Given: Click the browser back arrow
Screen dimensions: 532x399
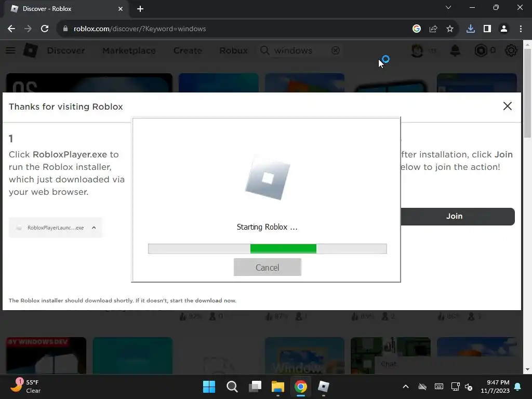Looking at the screenshot, I should (11, 29).
